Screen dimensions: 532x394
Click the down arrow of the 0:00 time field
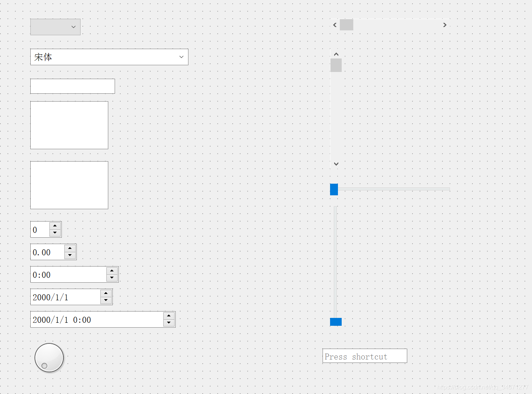tap(112, 278)
